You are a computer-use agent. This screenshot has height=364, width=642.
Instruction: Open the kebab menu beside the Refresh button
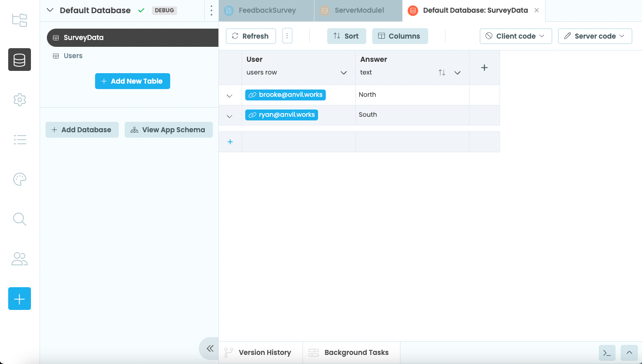click(287, 35)
